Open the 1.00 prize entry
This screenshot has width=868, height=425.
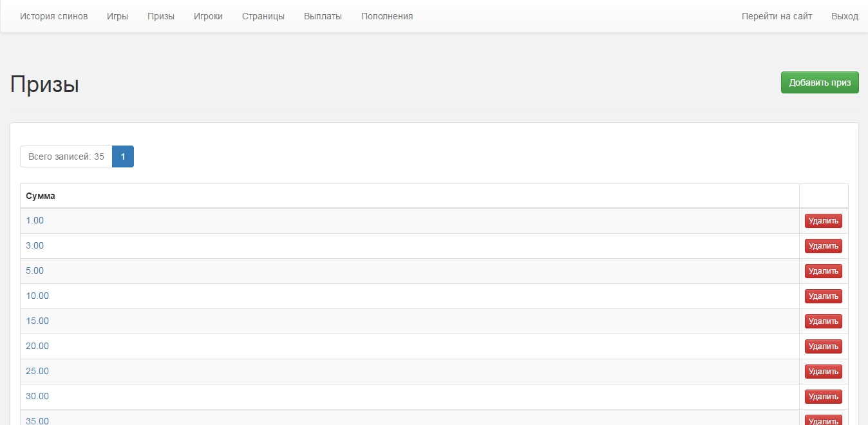click(x=35, y=220)
